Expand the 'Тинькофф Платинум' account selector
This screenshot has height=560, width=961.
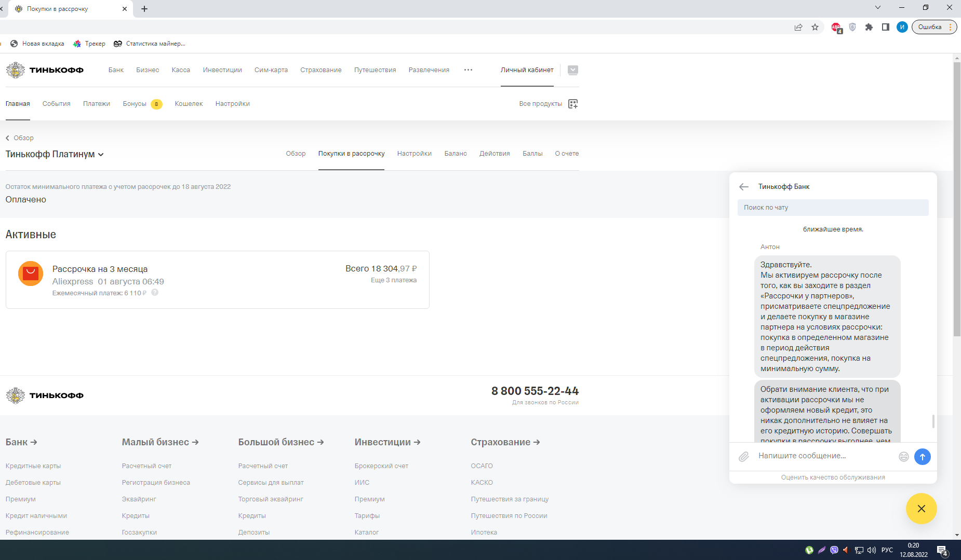(55, 154)
